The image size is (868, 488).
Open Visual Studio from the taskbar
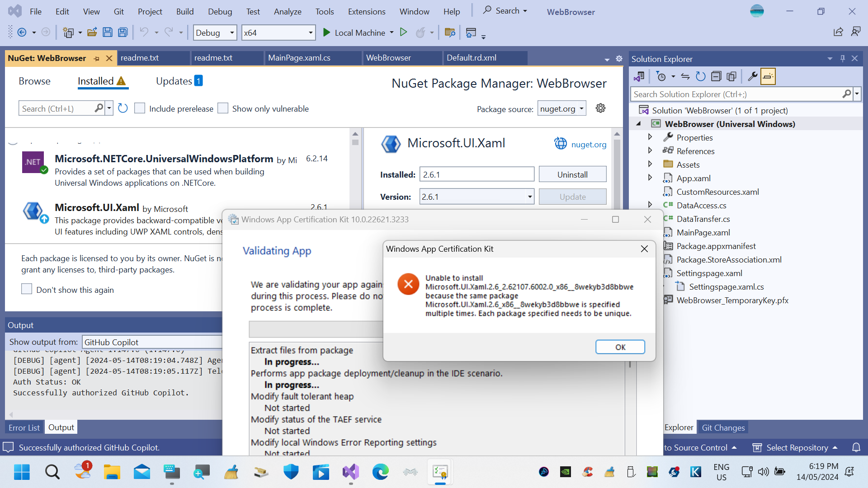[350, 472]
